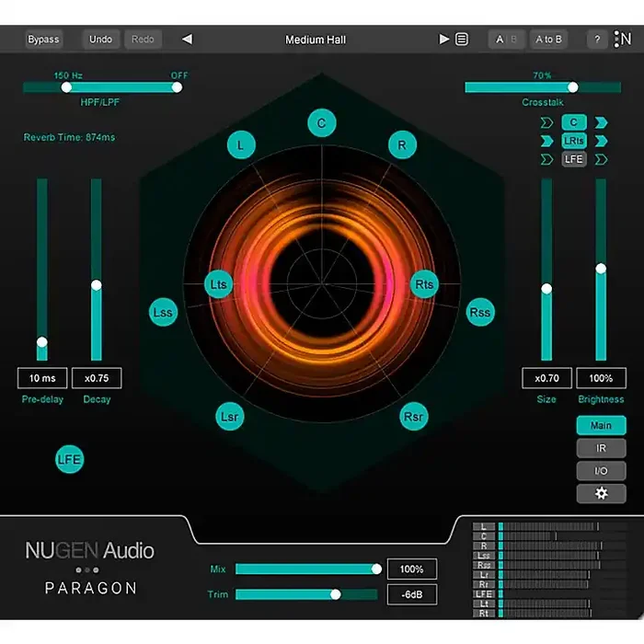Click the Size x0.70 value field

(546, 378)
